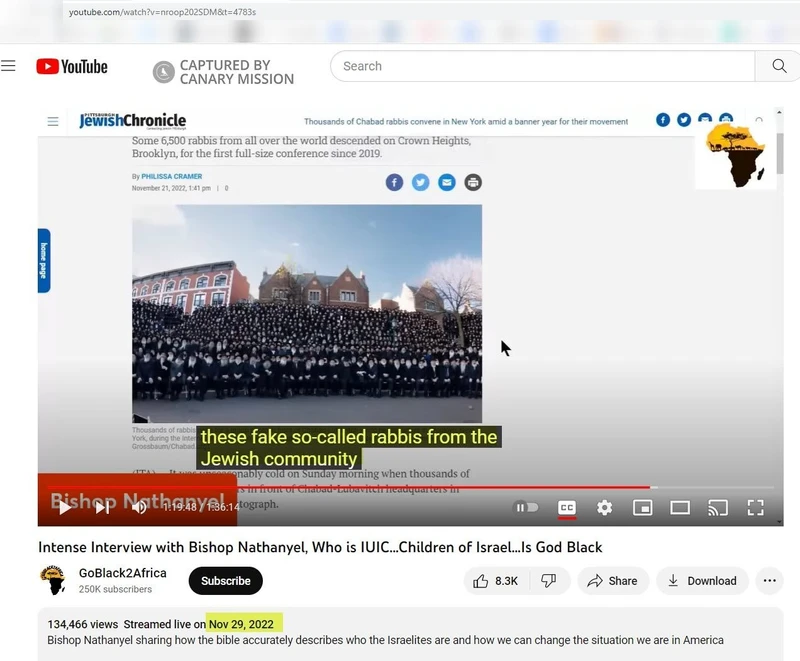This screenshot has height=661, width=800.
Task: Switch to theater mode
Action: click(x=680, y=508)
